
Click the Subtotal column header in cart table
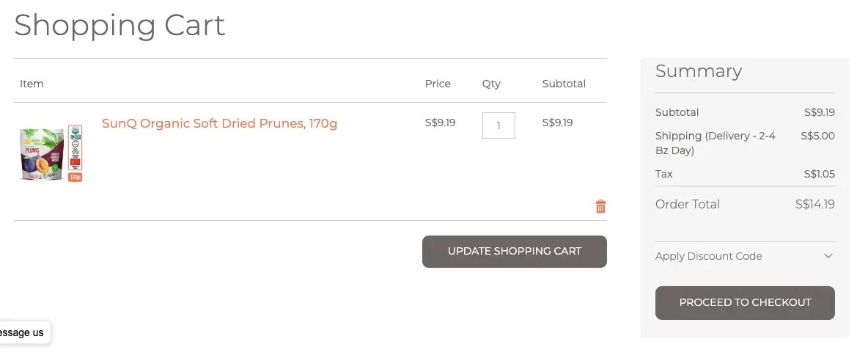564,84
